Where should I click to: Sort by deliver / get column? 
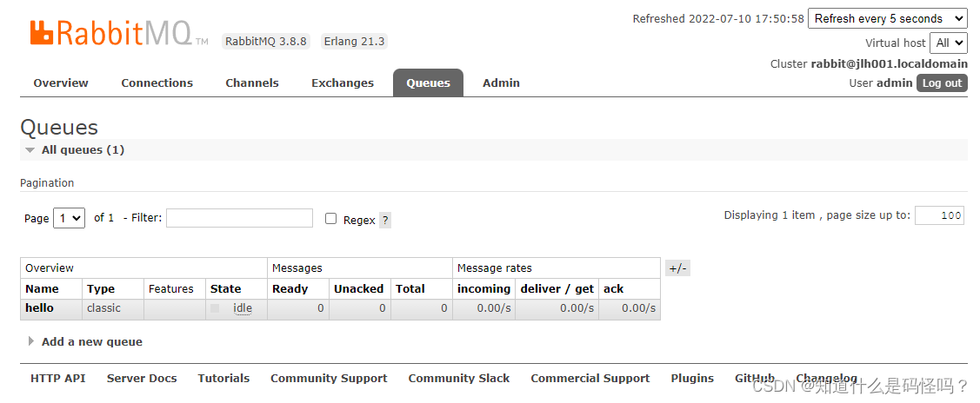click(557, 289)
